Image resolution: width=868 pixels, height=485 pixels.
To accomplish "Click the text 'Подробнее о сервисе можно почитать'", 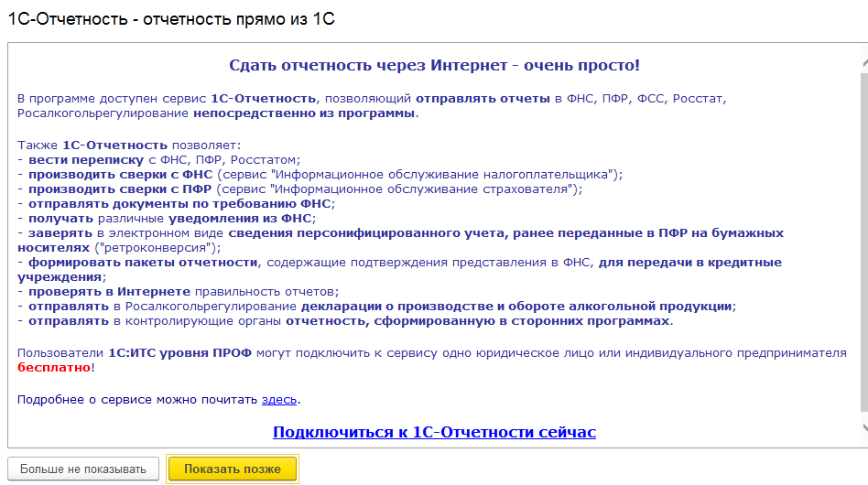I will coord(137,399).
